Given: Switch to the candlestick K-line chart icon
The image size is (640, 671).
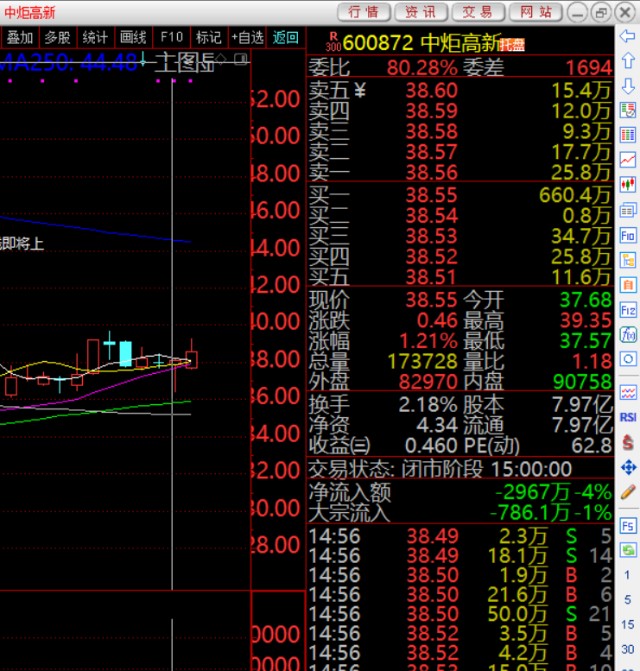Looking at the screenshot, I should [628, 185].
